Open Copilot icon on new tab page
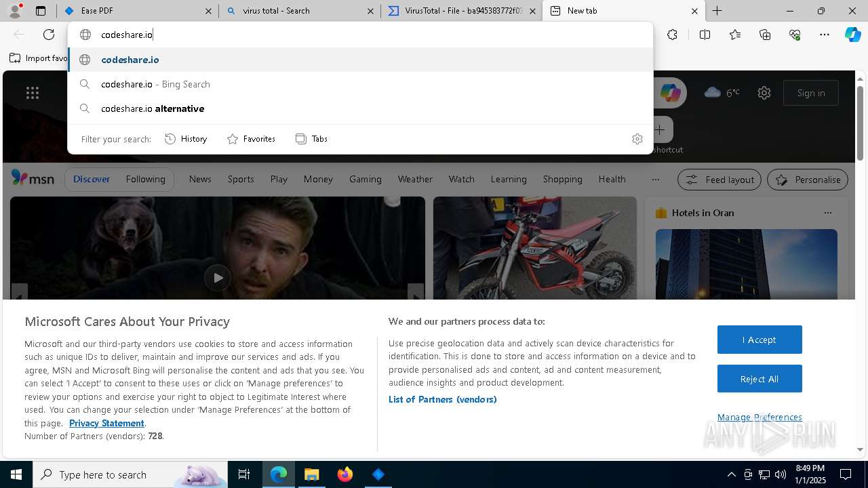The height and width of the screenshot is (488, 868). (x=671, y=93)
